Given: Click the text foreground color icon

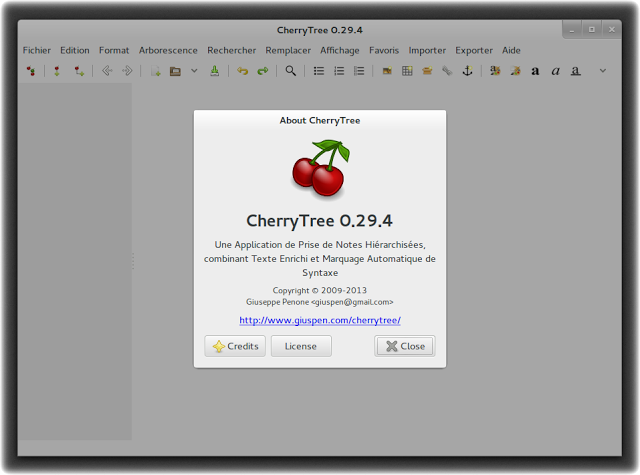Looking at the screenshot, I should click(495, 71).
